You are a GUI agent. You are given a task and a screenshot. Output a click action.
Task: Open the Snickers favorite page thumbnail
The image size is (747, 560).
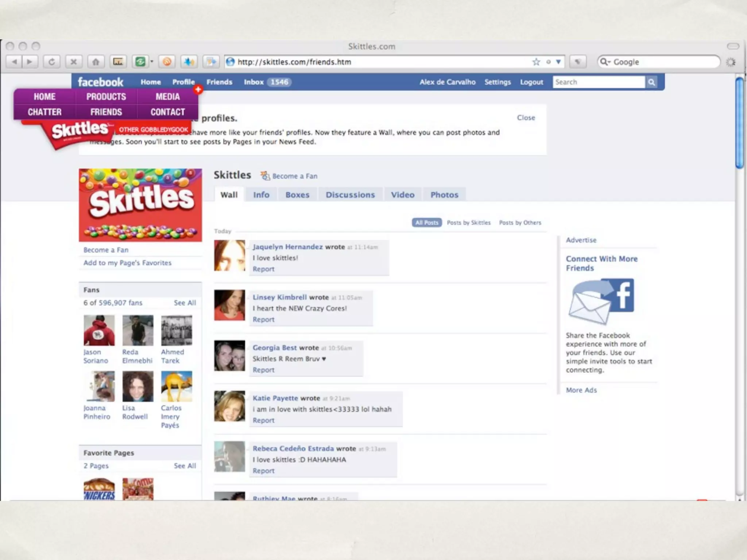[99, 489]
